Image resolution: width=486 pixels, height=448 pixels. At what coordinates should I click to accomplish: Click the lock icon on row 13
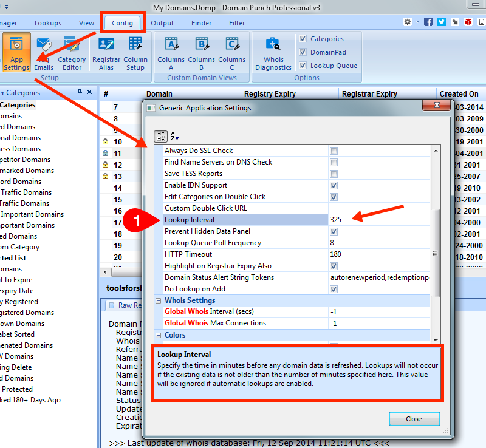105,176
